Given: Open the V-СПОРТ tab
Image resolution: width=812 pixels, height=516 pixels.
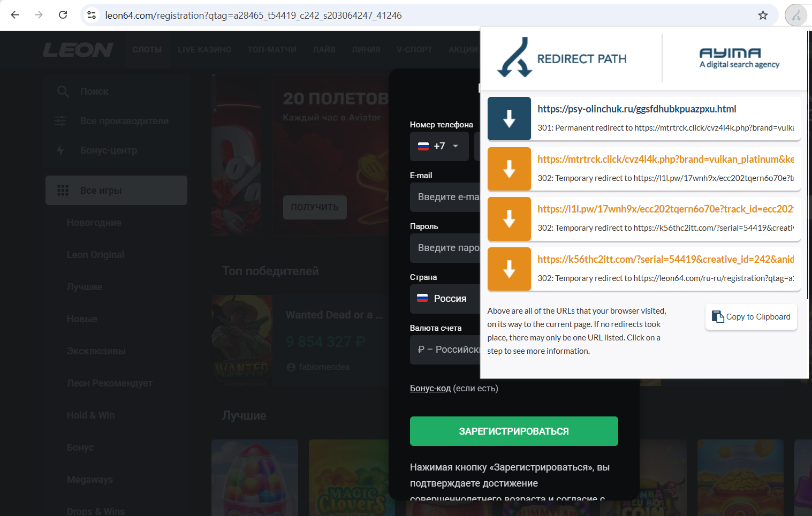Looking at the screenshot, I should pos(414,50).
